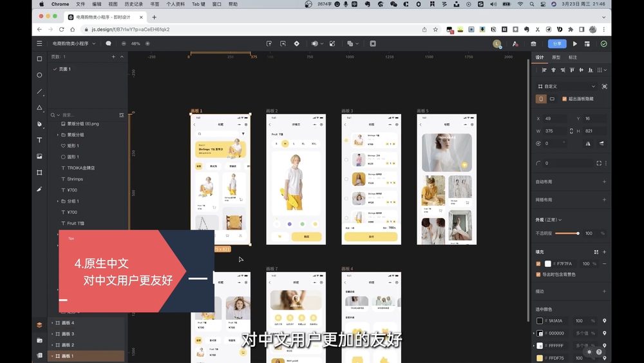Select the line tool
Viewport: 644px width, 363px height.
pyautogui.click(x=39, y=92)
